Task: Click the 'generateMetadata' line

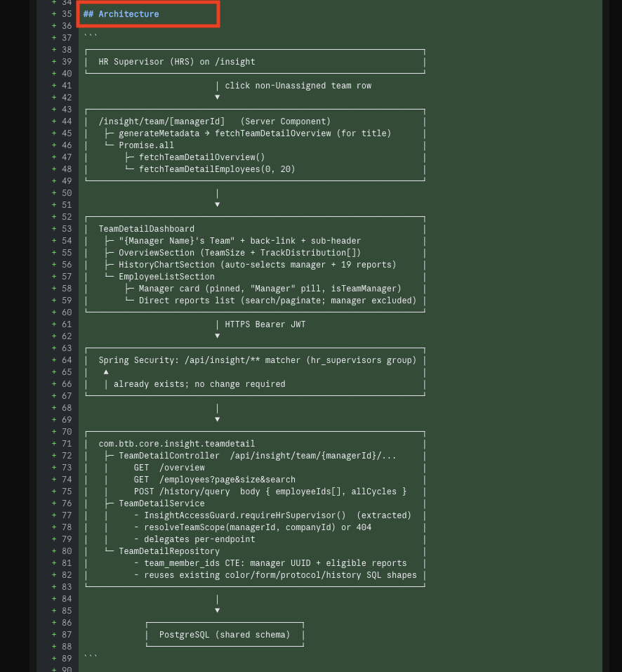Action: pos(254,133)
